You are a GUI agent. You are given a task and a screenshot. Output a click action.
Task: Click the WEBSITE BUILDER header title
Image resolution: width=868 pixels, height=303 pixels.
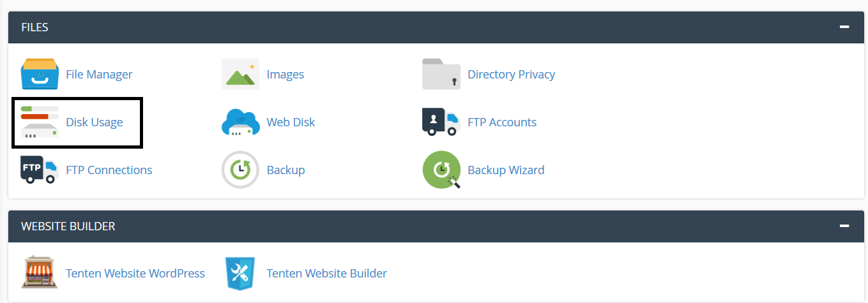click(68, 226)
